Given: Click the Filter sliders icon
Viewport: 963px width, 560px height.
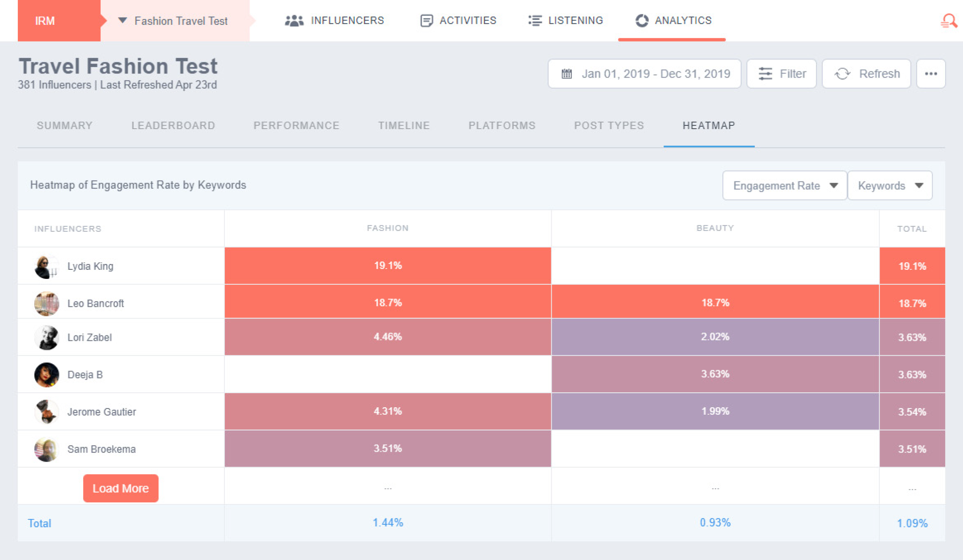Looking at the screenshot, I should (x=765, y=74).
